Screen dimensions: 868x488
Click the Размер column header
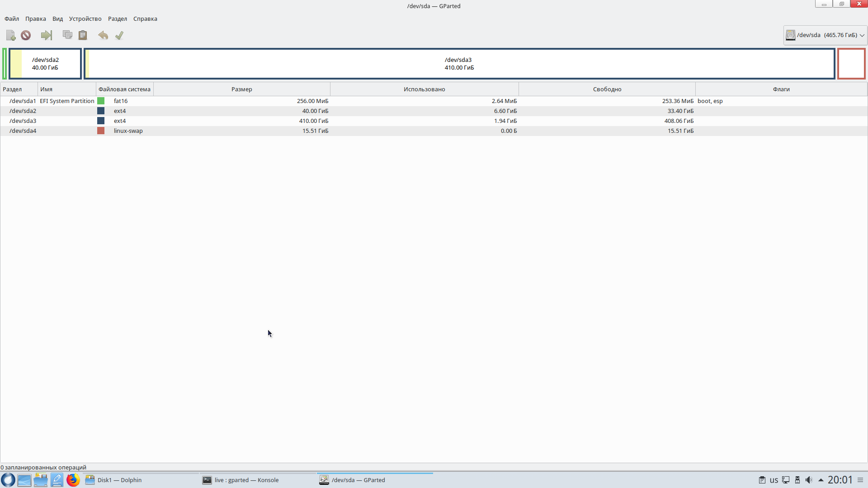242,89
